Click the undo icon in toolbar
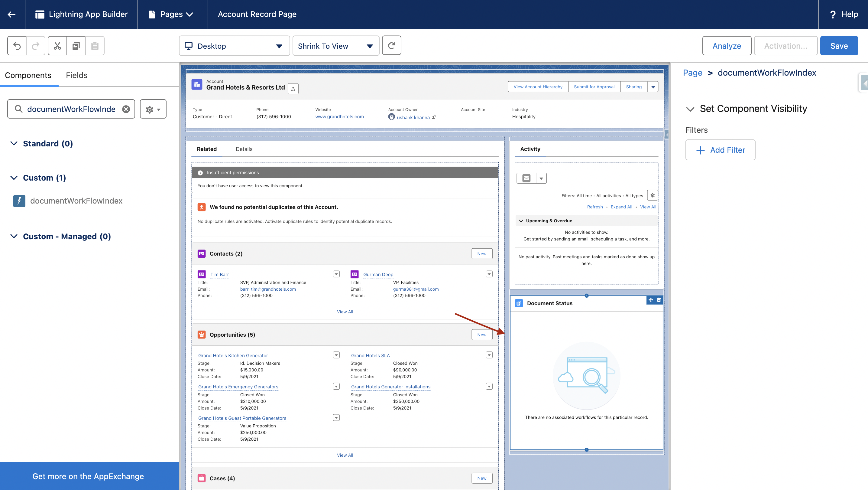The height and width of the screenshot is (490, 868). [17, 46]
